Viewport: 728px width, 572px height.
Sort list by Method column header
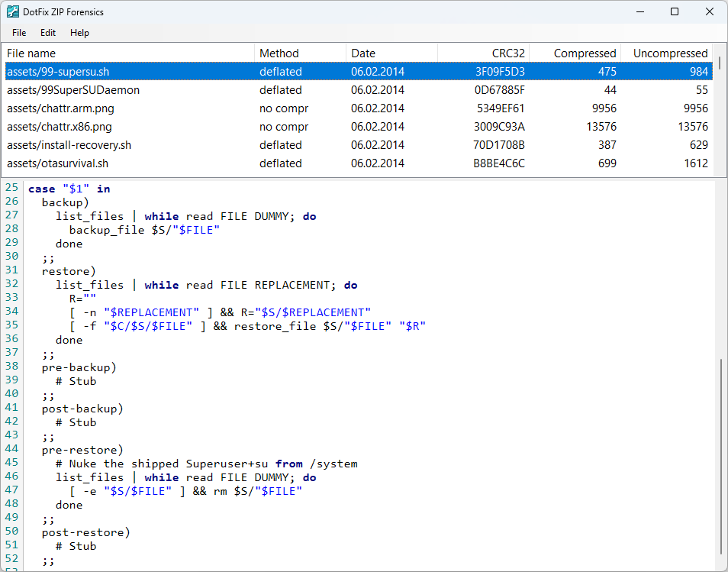coord(300,53)
